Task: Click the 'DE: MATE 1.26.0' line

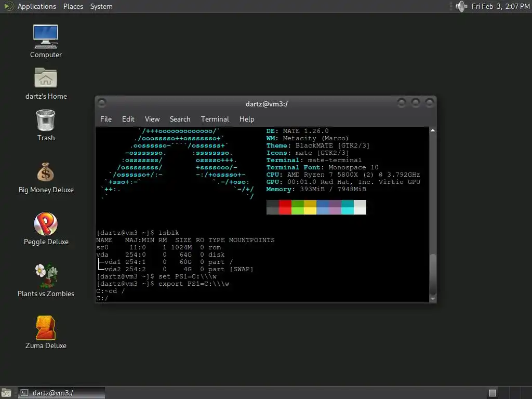Action: pyautogui.click(x=297, y=131)
